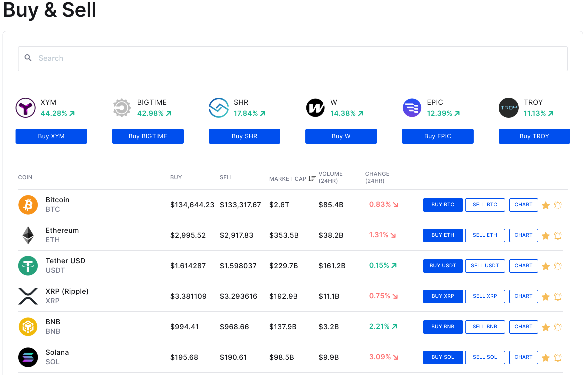Click the BUY BNB button
The image size is (588, 375).
(443, 327)
